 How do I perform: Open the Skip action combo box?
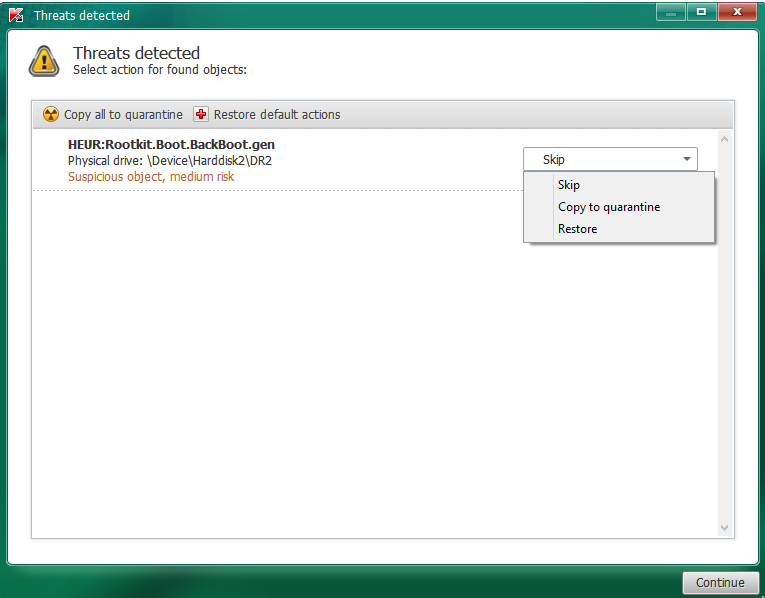[600, 159]
